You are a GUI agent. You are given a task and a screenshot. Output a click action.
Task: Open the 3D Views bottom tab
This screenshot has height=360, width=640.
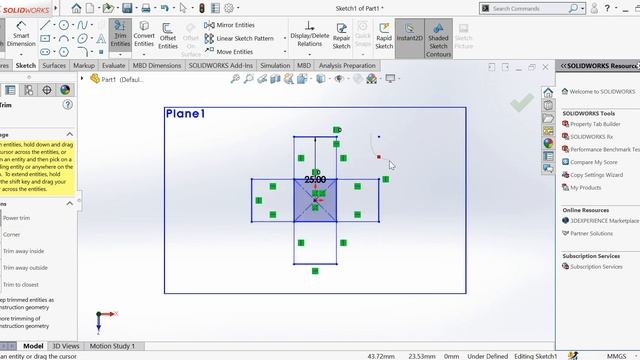[x=65, y=346]
